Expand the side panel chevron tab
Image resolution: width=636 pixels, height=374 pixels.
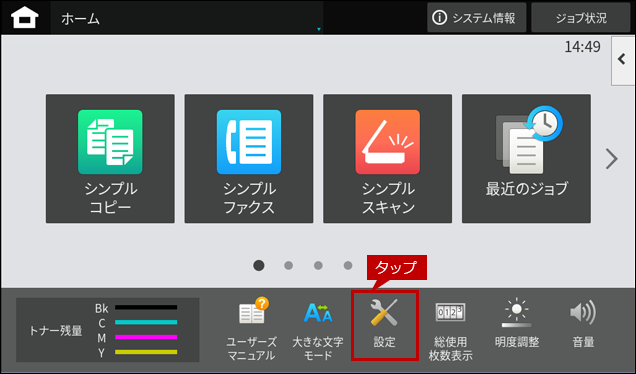(x=623, y=60)
